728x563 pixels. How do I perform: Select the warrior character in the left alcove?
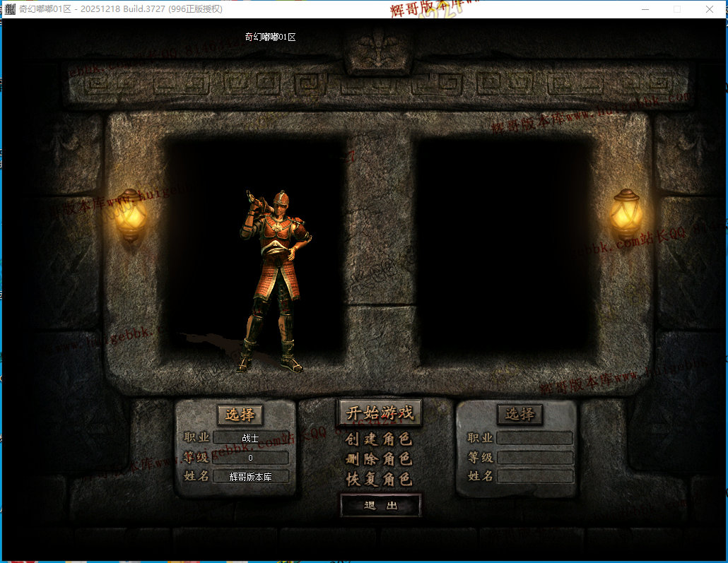tap(275, 280)
